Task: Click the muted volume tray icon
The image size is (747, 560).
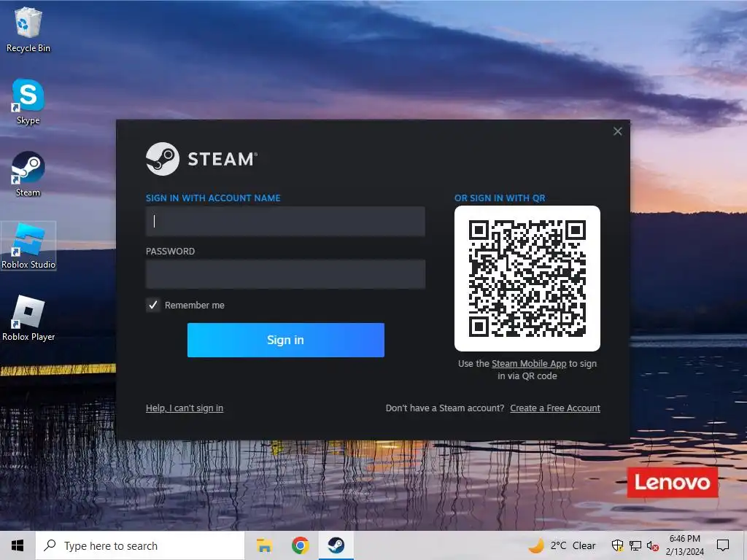Action: (x=653, y=545)
